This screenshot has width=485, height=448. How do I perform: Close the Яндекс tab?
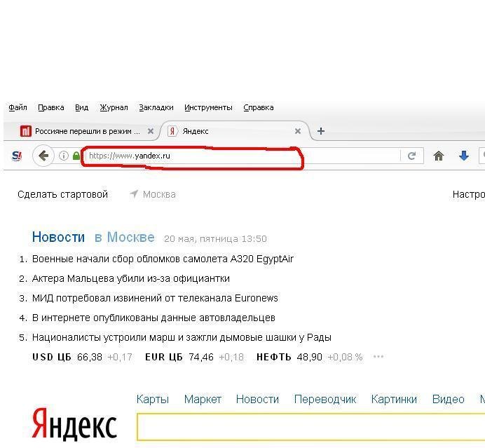[x=298, y=131]
